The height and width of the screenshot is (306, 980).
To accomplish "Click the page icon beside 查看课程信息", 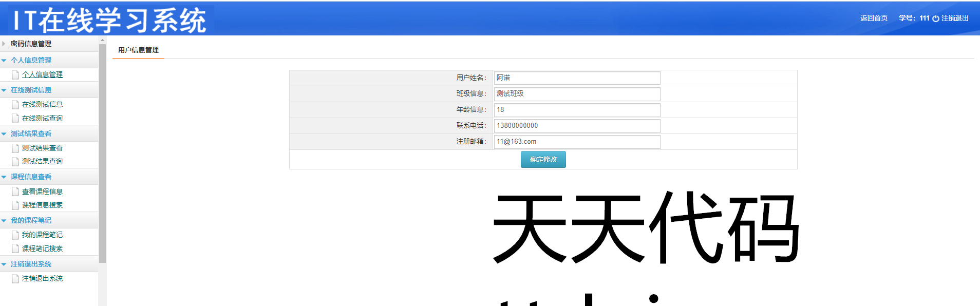I will tap(15, 192).
